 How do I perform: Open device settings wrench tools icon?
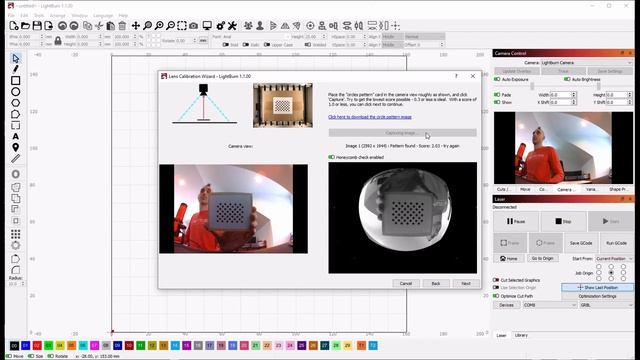pos(232,26)
